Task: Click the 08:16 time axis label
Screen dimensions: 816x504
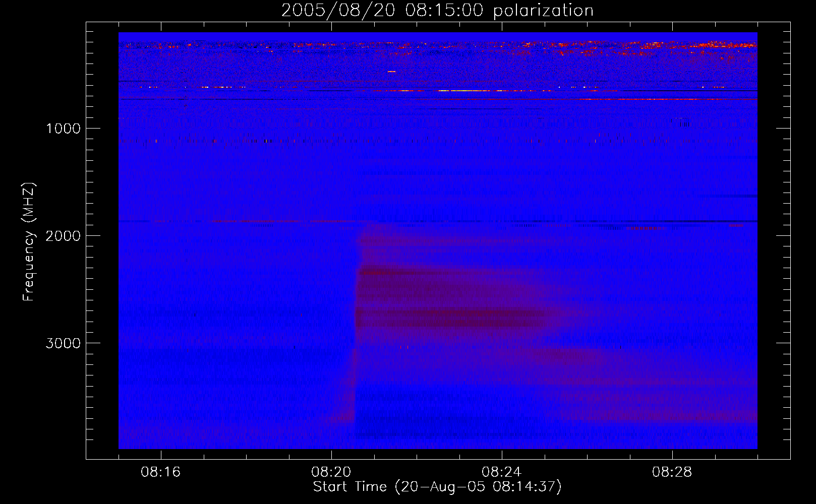Action: (x=161, y=472)
